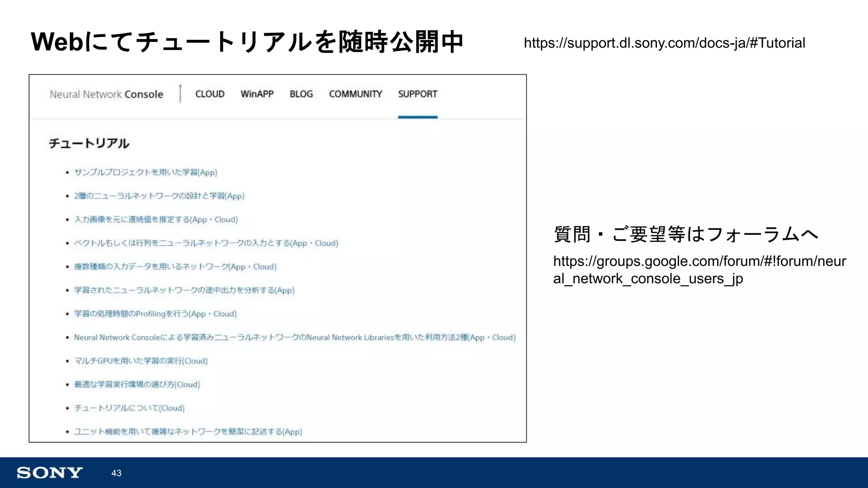Open サンプルプロジェクトを用いた学習(App) tutorial link
This screenshot has height=488, width=868.
[145, 172]
